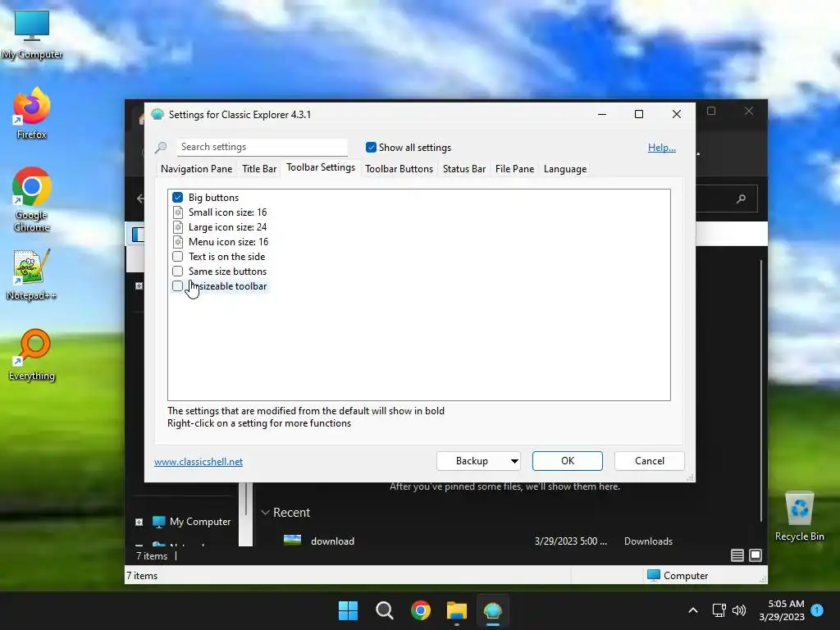
Task: Click the Cancel button
Action: (650, 461)
